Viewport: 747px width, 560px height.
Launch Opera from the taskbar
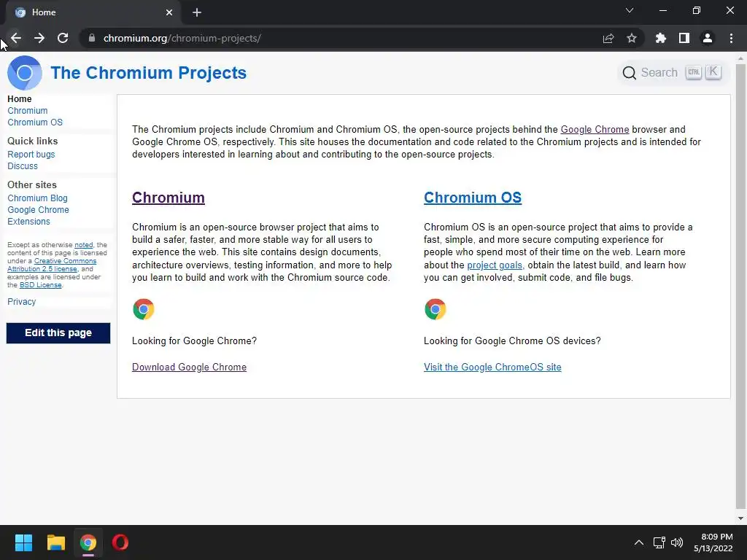click(x=120, y=542)
